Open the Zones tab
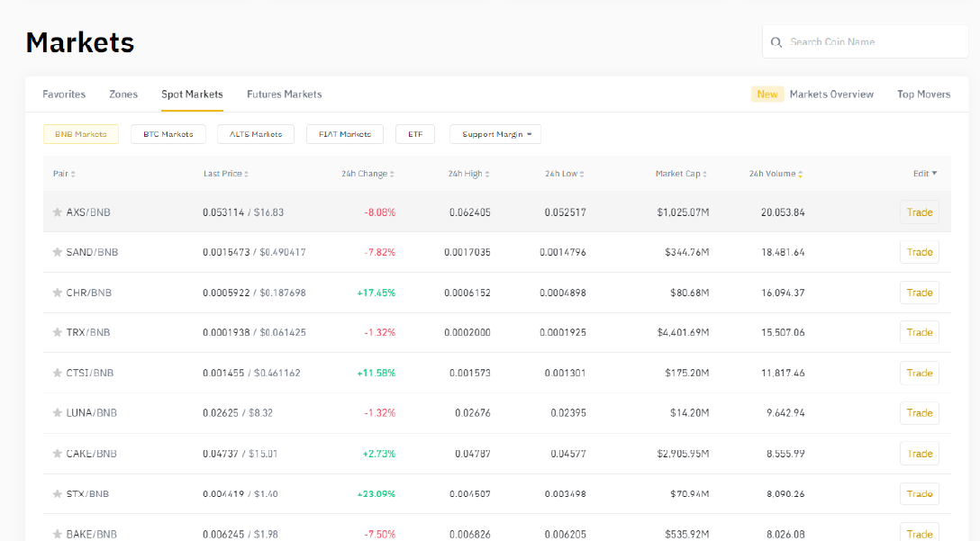Image resolution: width=980 pixels, height=541 pixels. (x=123, y=95)
